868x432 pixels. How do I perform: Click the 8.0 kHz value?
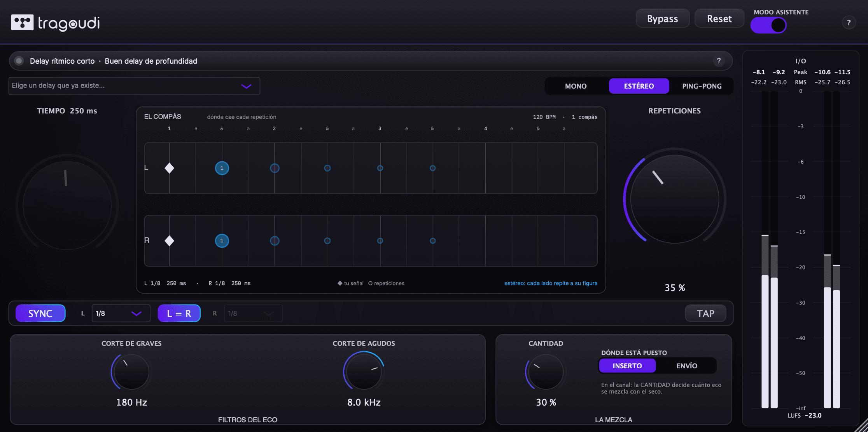pyautogui.click(x=364, y=402)
